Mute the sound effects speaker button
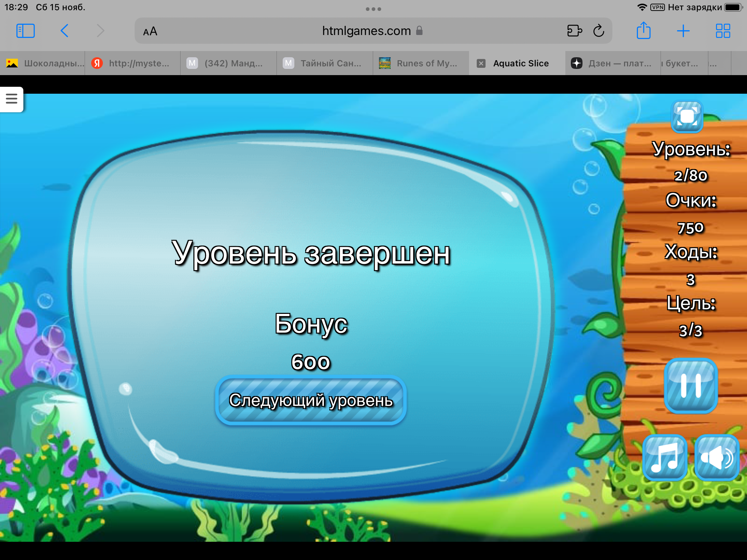Image resolution: width=747 pixels, height=560 pixels. 717,457
